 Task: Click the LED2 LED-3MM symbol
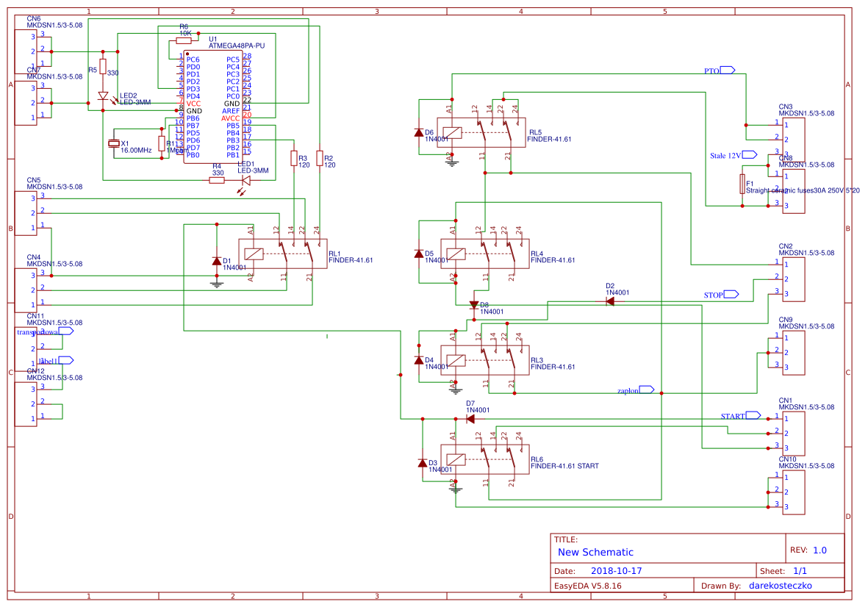click(104, 96)
